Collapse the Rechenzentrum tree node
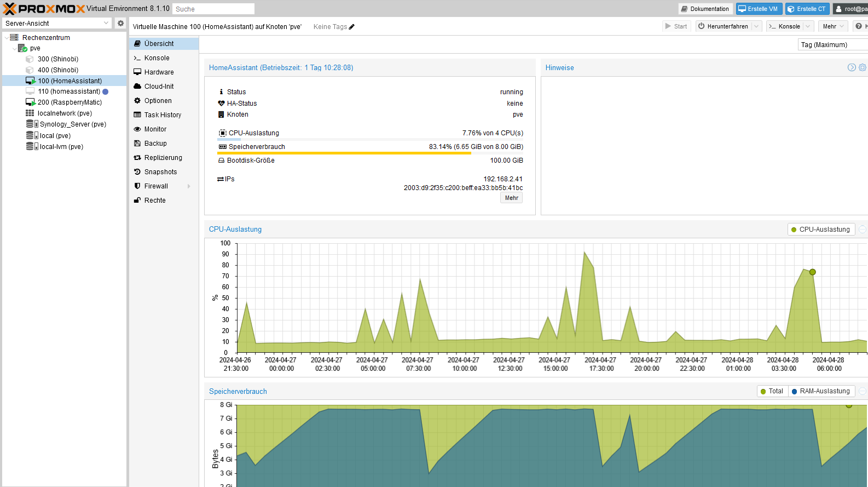 pyautogui.click(x=7, y=38)
